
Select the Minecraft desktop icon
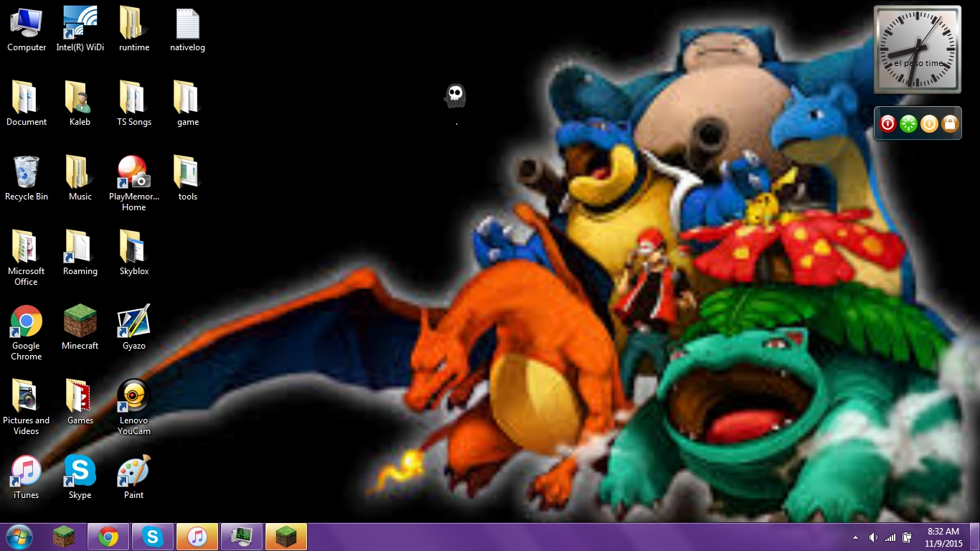(80, 328)
